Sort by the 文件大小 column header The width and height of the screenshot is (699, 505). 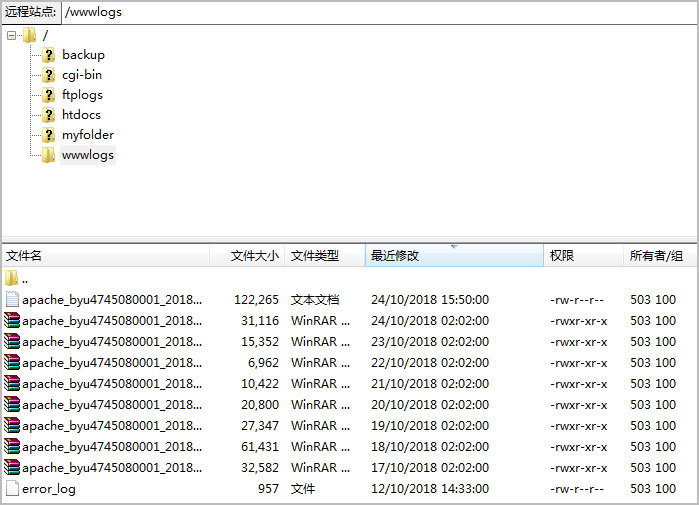click(254, 256)
